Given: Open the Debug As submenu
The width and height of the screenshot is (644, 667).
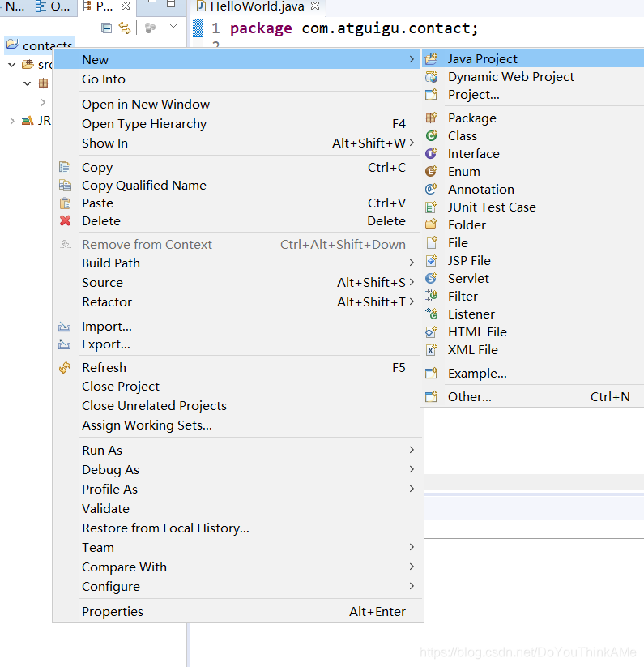Looking at the screenshot, I should (x=238, y=469).
